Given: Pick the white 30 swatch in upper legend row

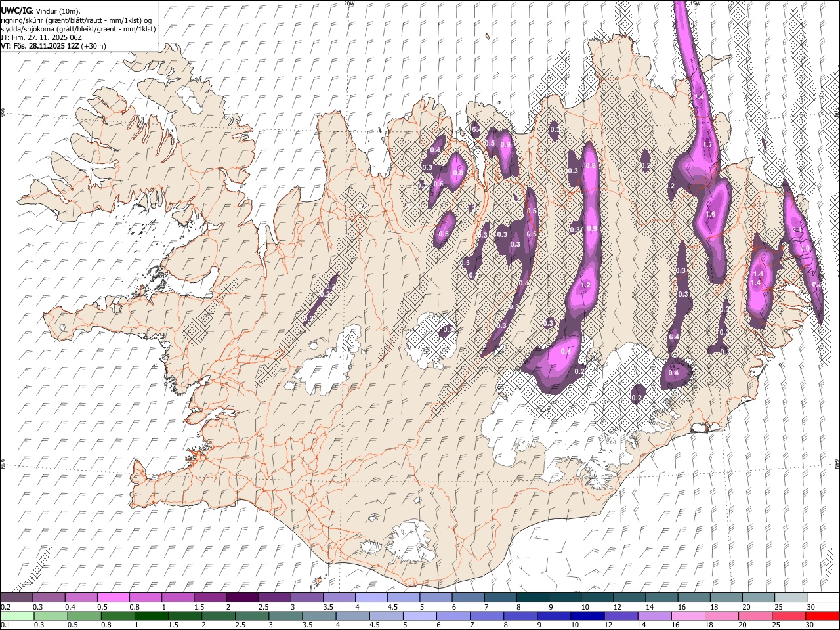Looking at the screenshot, I should (822, 597).
